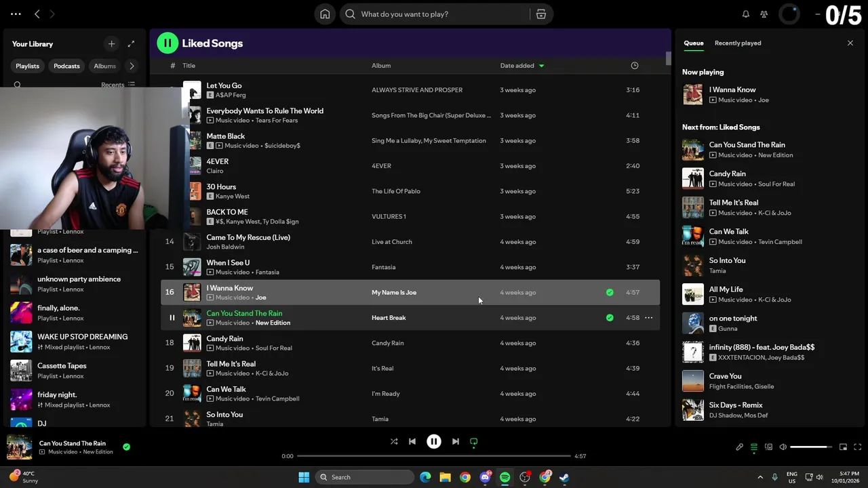Open Heart Break album link

(389, 318)
